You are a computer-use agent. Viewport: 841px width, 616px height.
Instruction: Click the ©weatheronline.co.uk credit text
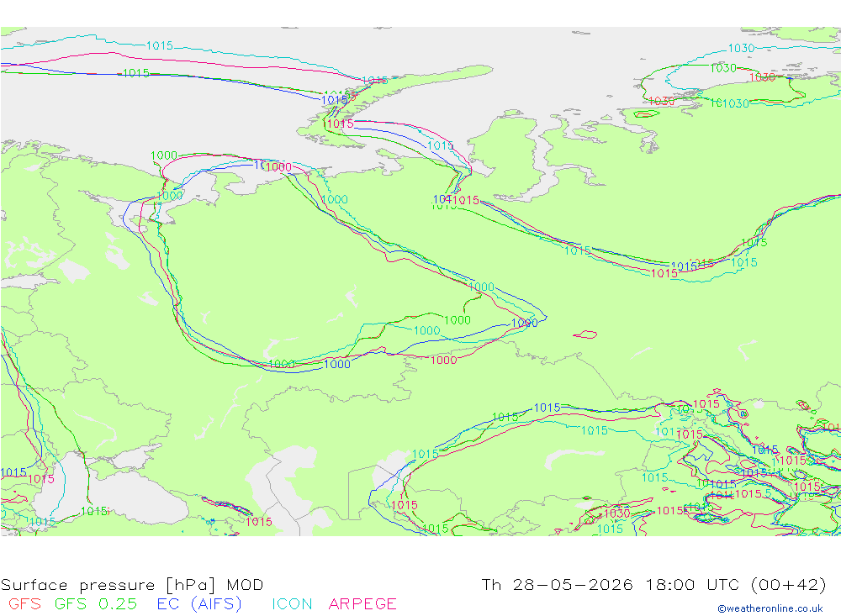point(770,608)
